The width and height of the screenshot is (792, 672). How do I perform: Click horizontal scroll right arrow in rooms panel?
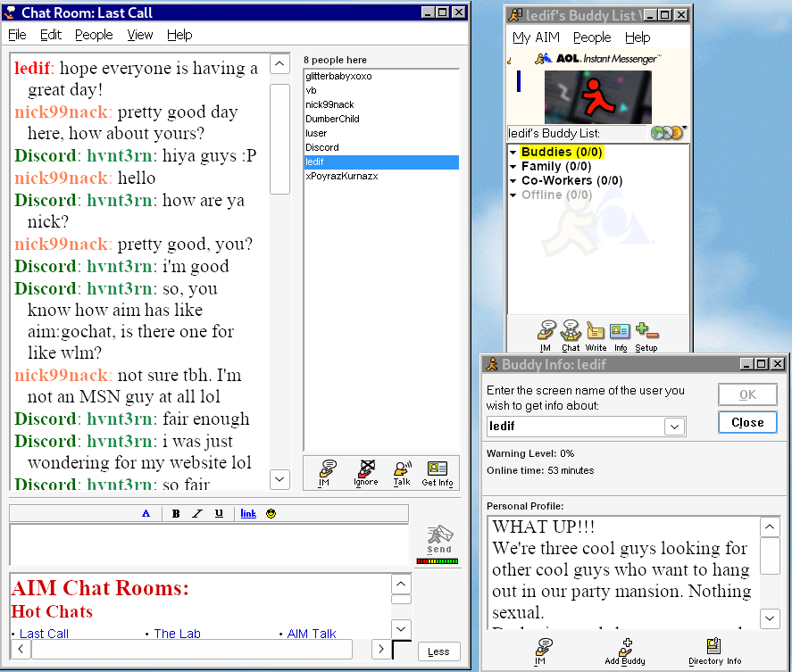(381, 649)
